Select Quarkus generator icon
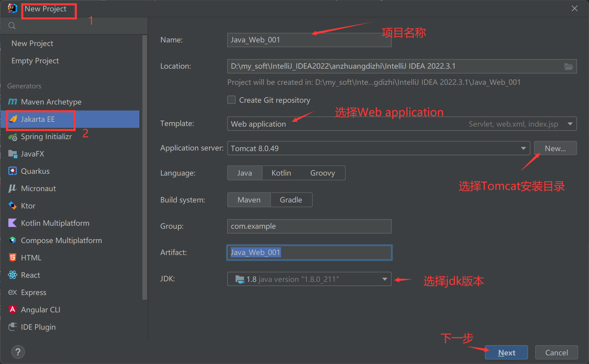This screenshot has width=589, height=364. [13, 171]
